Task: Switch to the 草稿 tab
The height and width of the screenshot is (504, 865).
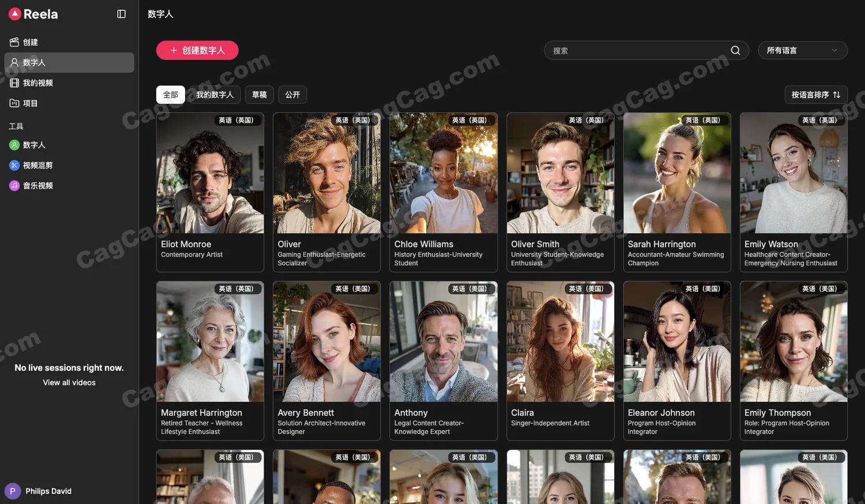Action: [259, 95]
